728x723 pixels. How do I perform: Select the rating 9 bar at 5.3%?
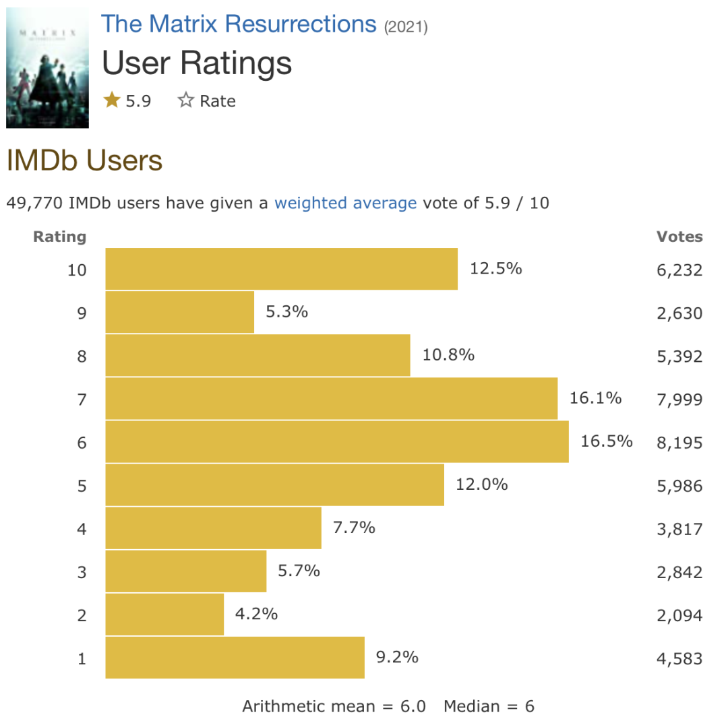pyautogui.click(x=180, y=312)
